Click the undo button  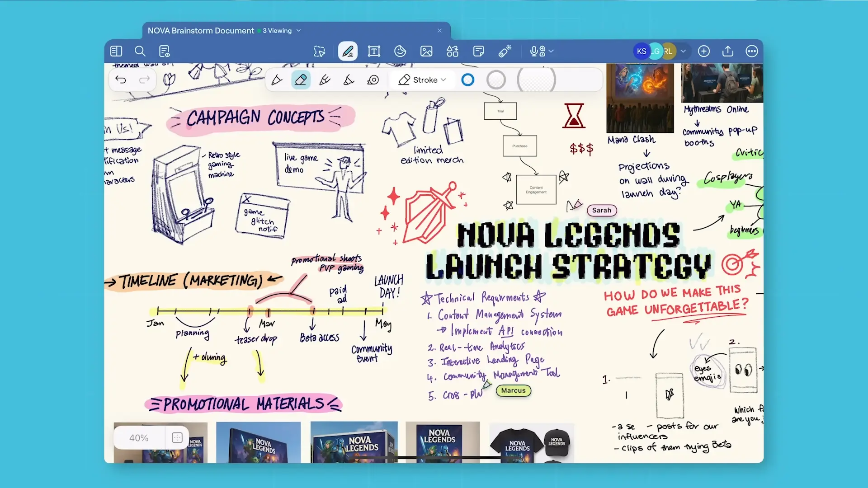coord(121,80)
